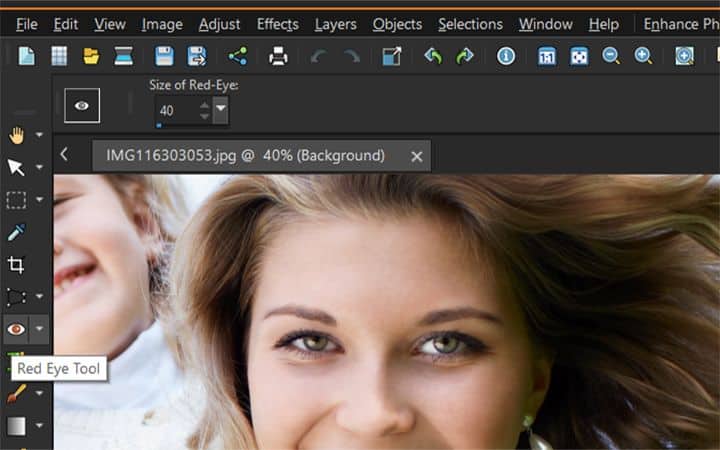Click the Red Eye presets eye button
The image size is (720, 450).
click(x=82, y=106)
